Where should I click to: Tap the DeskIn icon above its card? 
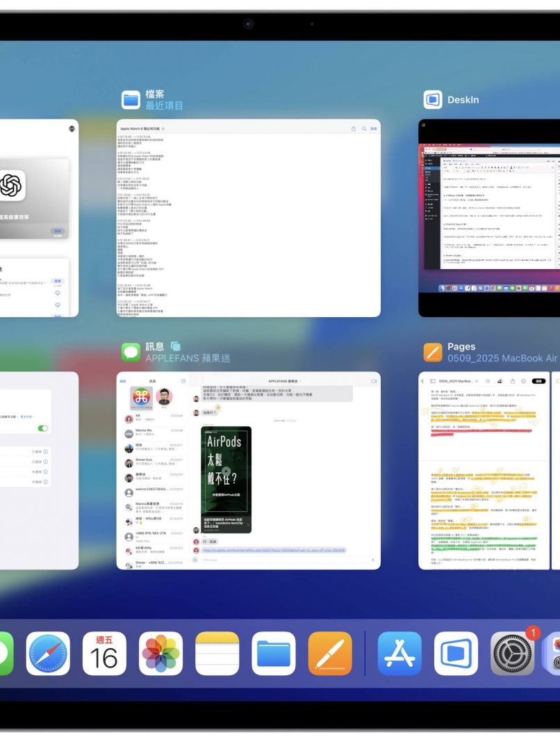click(x=433, y=99)
